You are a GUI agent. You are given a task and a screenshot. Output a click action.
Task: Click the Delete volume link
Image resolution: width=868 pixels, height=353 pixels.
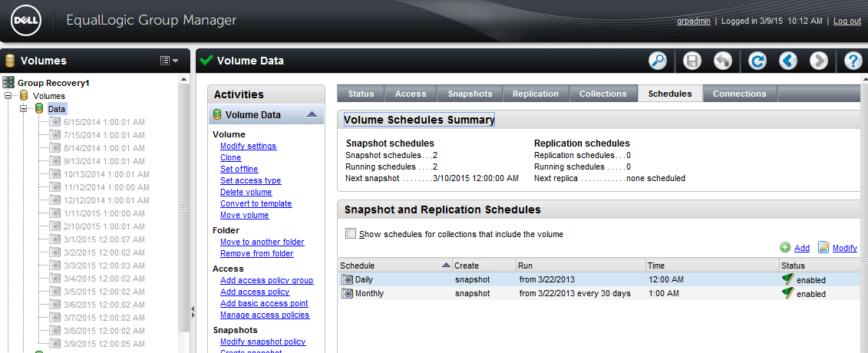(246, 192)
